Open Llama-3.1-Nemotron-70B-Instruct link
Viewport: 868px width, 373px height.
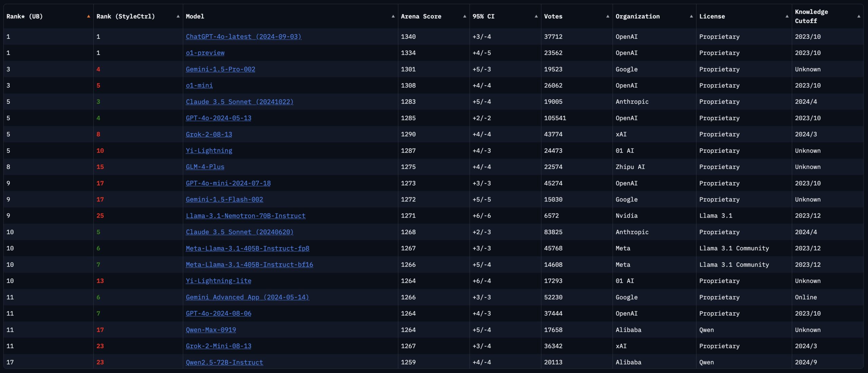pyautogui.click(x=245, y=216)
